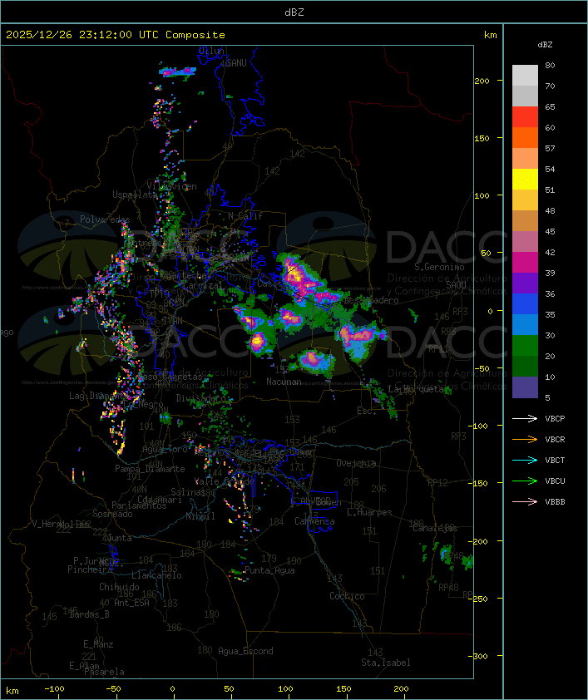Click the cyan VBCT arrow icon
The image size is (588, 700).
525,460
